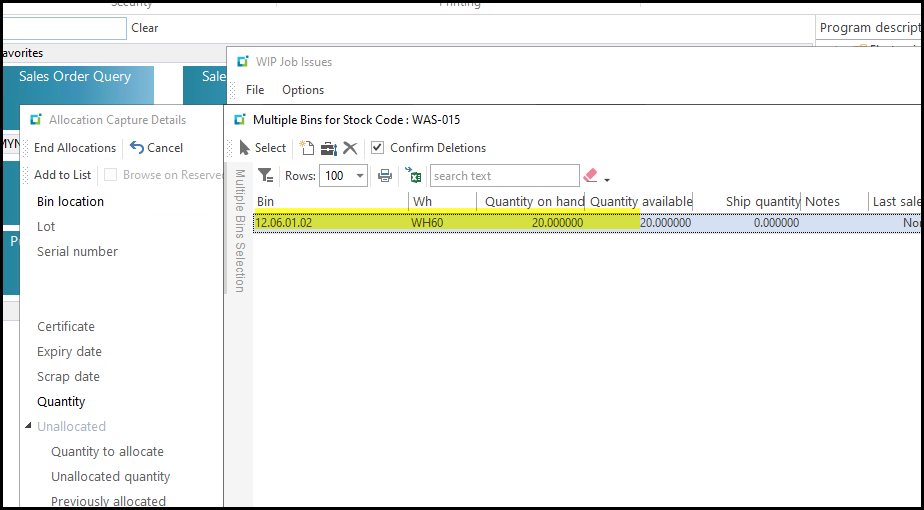Click the new document icon
Viewport: 924px width, 510px height.
[308, 148]
